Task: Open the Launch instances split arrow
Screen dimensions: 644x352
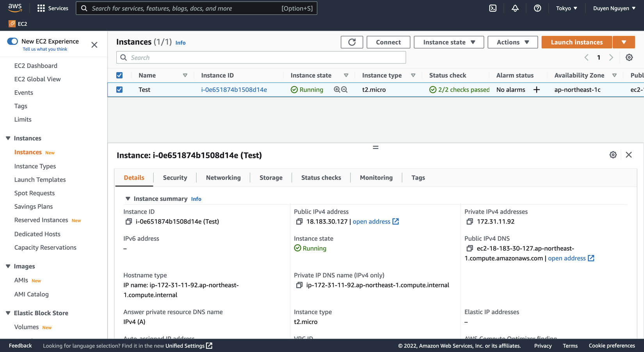Action: pyautogui.click(x=624, y=42)
